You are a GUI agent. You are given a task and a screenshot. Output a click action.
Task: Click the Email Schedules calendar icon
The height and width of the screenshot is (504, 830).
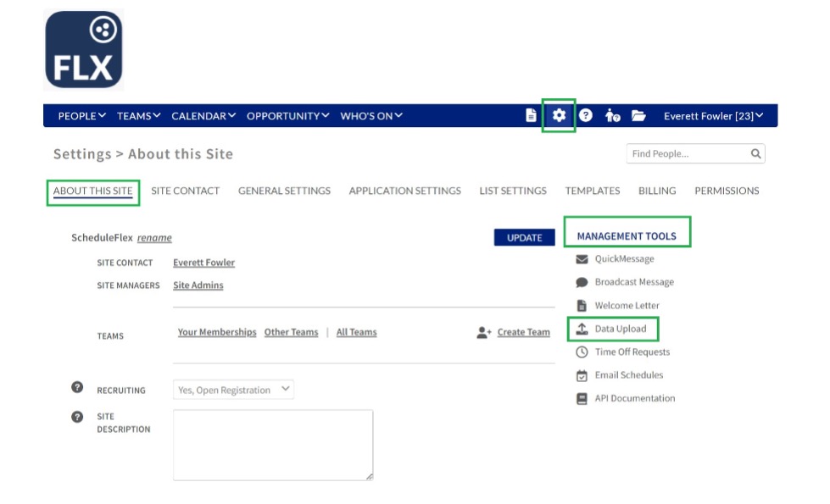[x=582, y=375]
